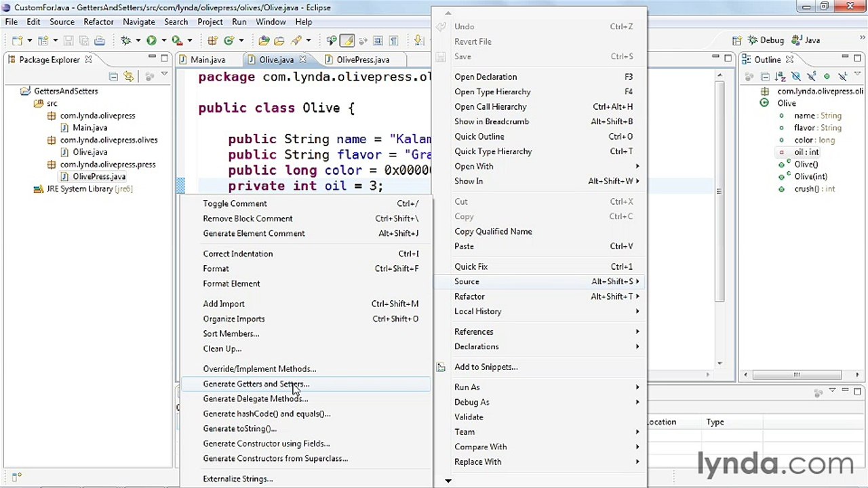This screenshot has height=488, width=868.
Task: Select Organize Imports menu entry
Action: click(x=306, y=319)
